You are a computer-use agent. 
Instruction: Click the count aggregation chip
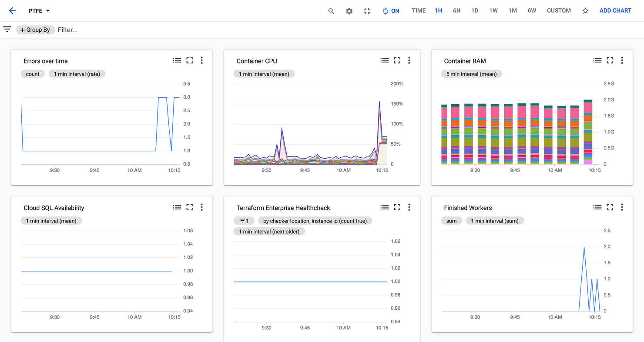tap(33, 74)
